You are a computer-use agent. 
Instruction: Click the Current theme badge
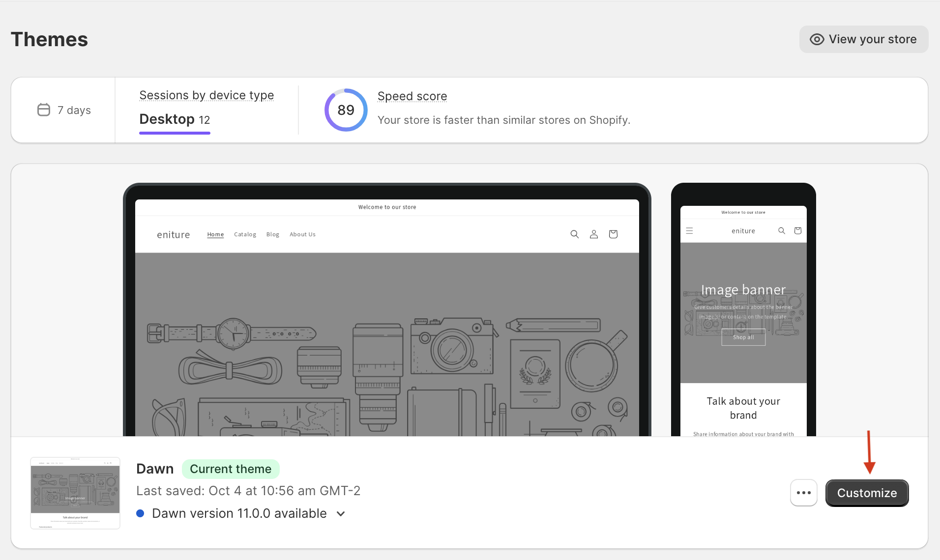click(x=231, y=469)
